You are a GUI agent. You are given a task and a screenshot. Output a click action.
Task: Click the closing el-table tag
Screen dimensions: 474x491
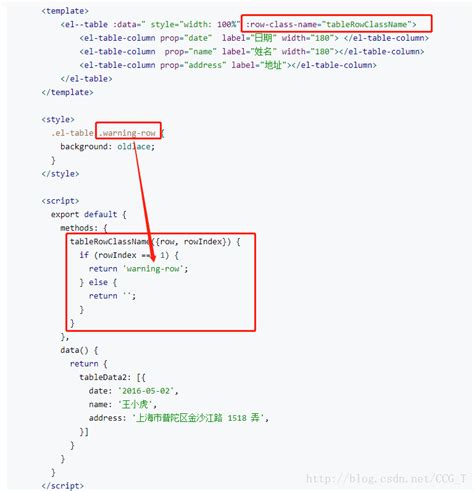86,79
